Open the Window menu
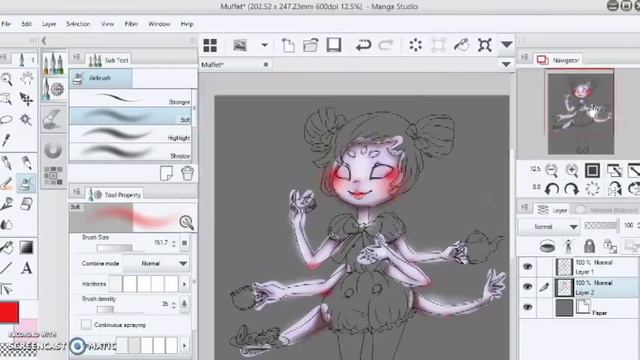Screen dimensions: 640x360 [159, 24]
